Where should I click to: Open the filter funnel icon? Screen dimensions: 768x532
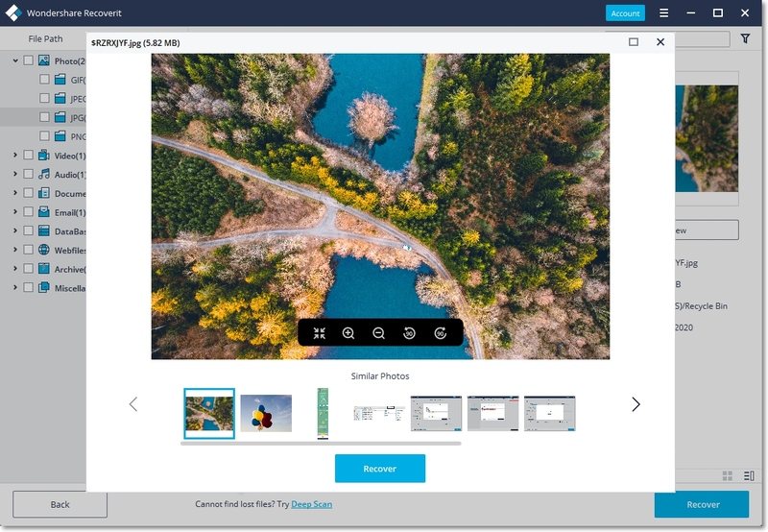pos(745,38)
